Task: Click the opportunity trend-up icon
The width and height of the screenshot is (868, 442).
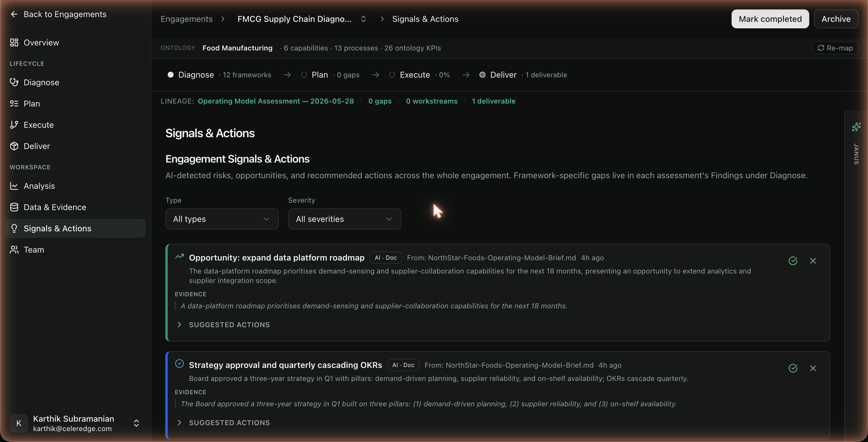Action: tap(179, 256)
